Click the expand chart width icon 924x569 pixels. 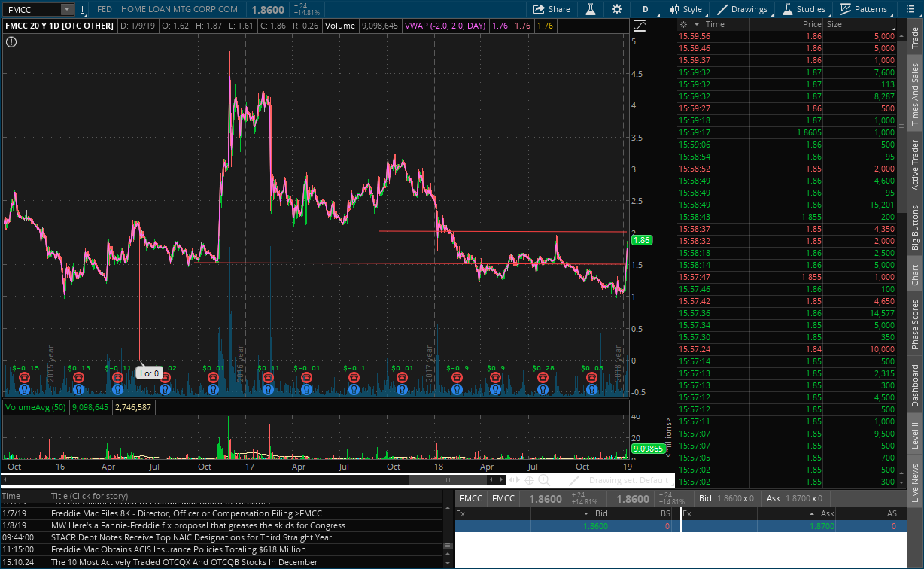point(514,480)
